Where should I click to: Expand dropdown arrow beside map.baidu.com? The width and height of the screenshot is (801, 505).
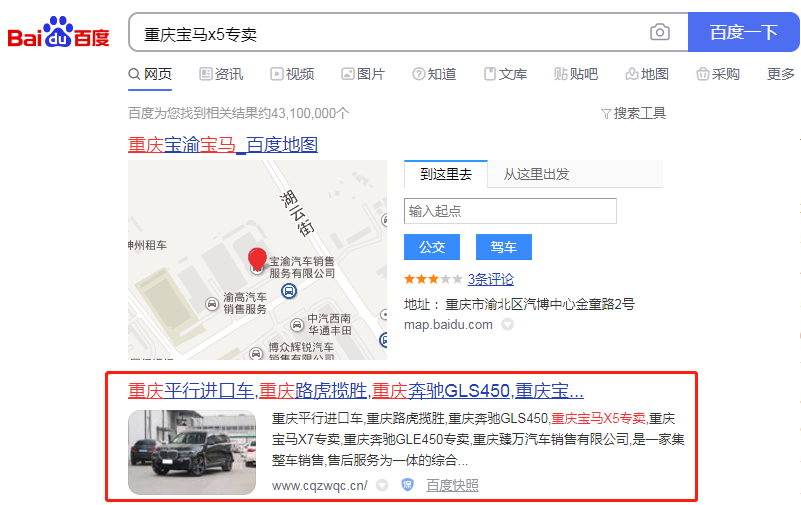(x=507, y=324)
